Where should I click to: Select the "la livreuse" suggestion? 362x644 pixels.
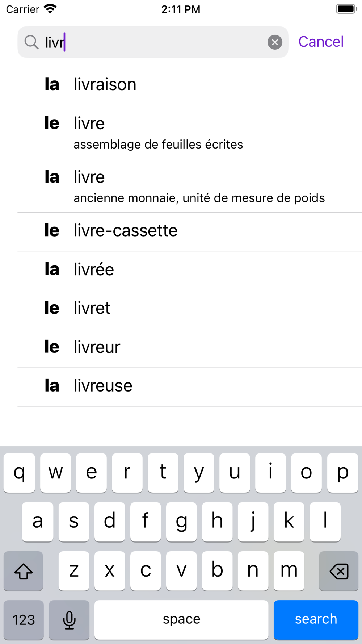[190, 387]
